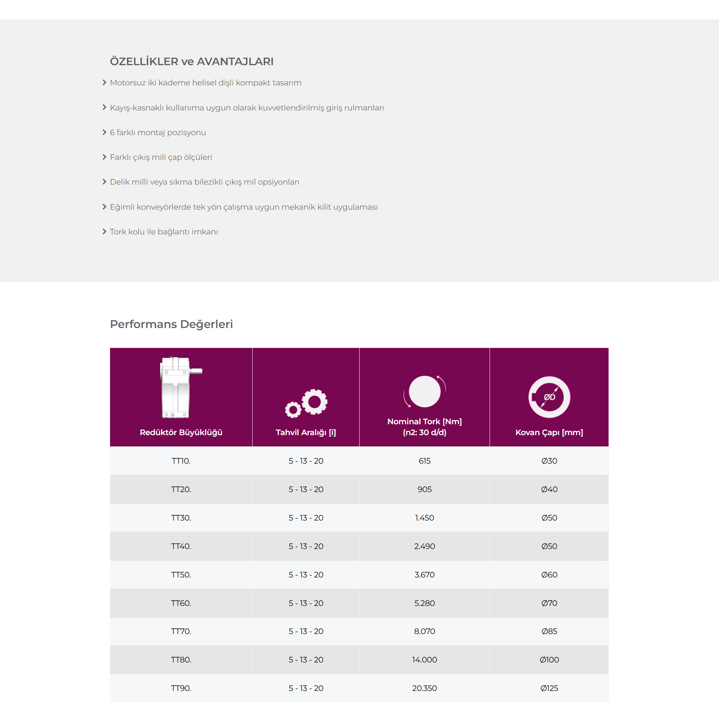
Task: Click the 'Performans Değerleri' heading
Action: pyautogui.click(x=171, y=324)
